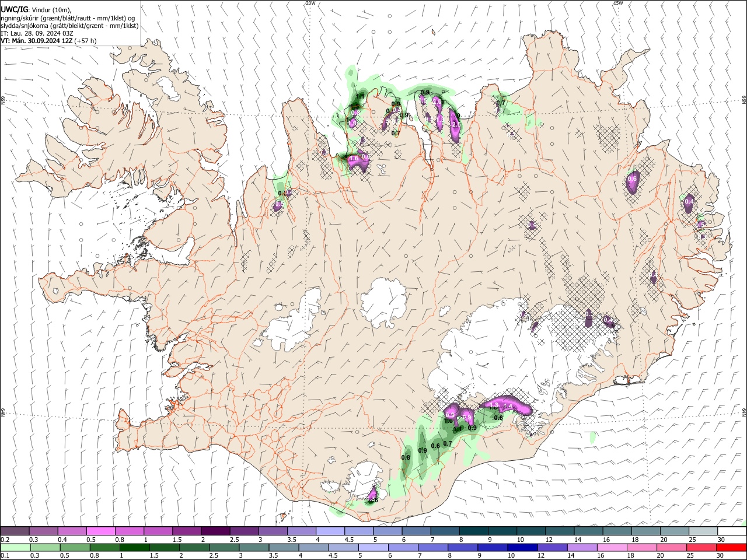
Task: Click the white Hofsjökull glacier in central Iceland
Action: pos(383,303)
